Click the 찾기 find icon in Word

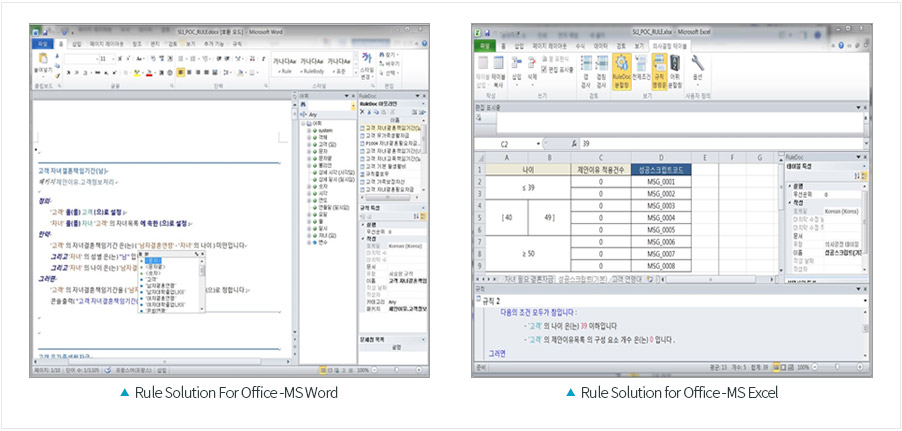coord(389,55)
